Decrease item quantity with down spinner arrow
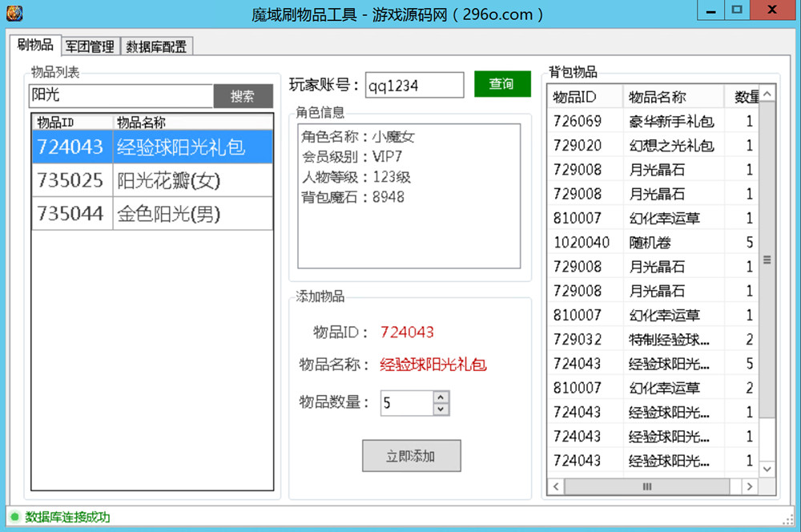Viewport: 801px width, 532px height. coord(441,409)
